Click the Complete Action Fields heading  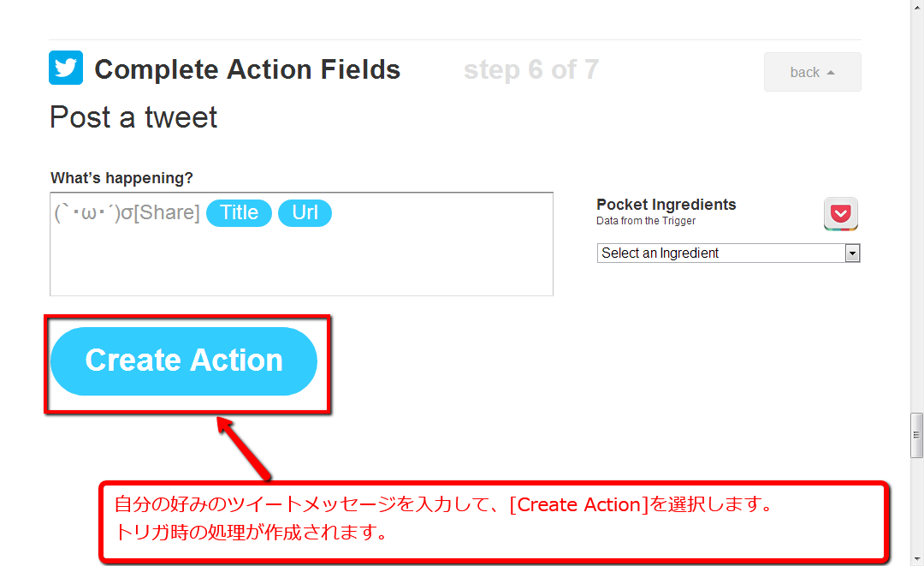click(247, 69)
